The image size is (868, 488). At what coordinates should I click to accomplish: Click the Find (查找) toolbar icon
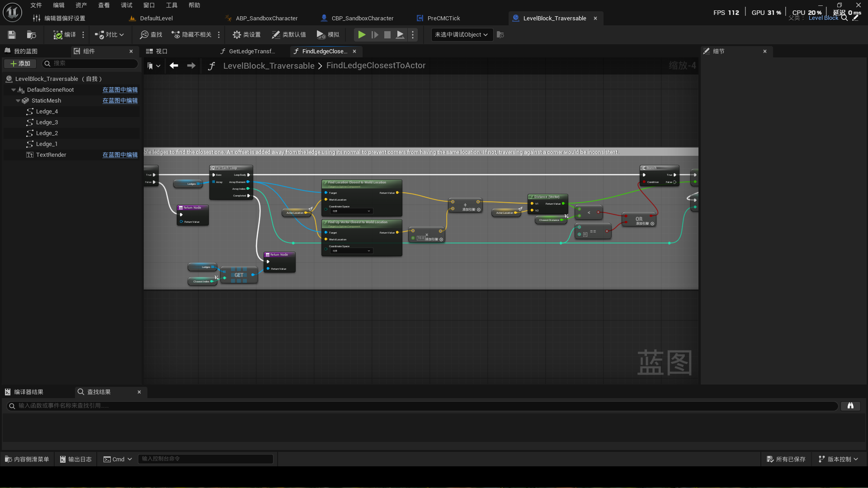coord(151,35)
